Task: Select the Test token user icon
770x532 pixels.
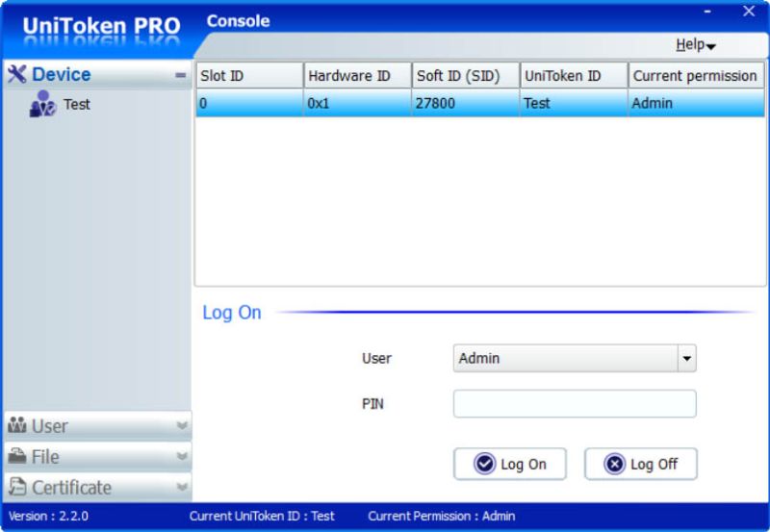Action: 42,104
